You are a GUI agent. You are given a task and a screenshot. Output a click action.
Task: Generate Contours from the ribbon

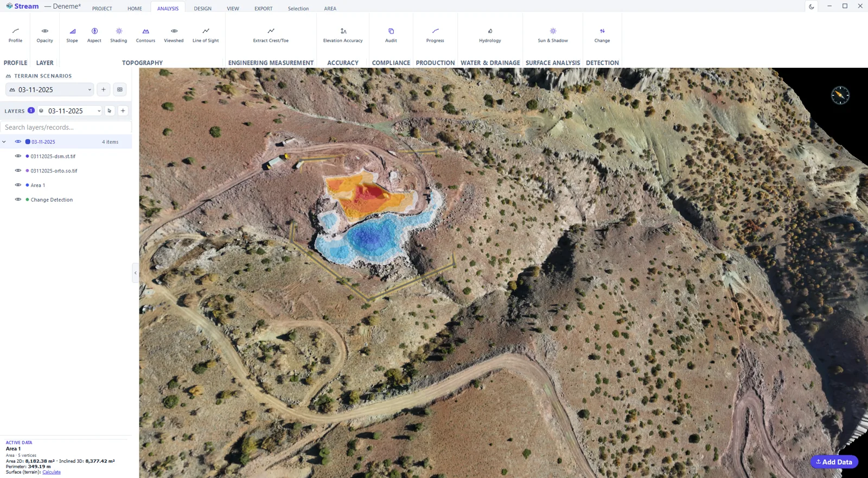[x=145, y=35]
